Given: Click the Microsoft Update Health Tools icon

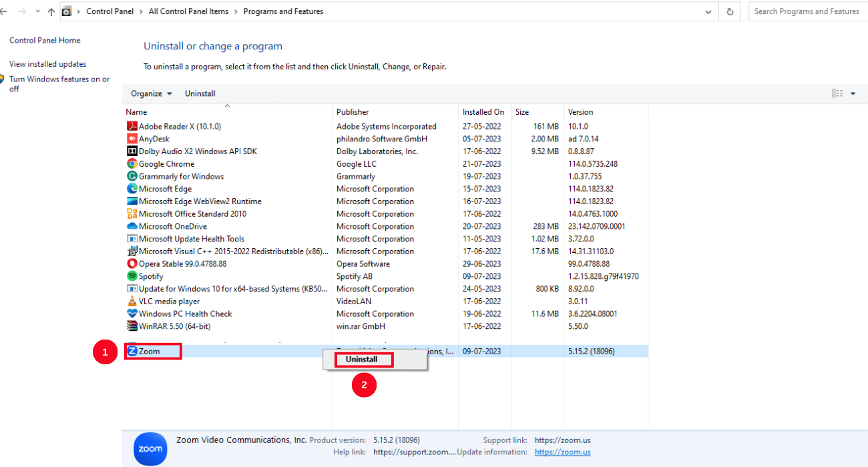Looking at the screenshot, I should click(132, 239).
